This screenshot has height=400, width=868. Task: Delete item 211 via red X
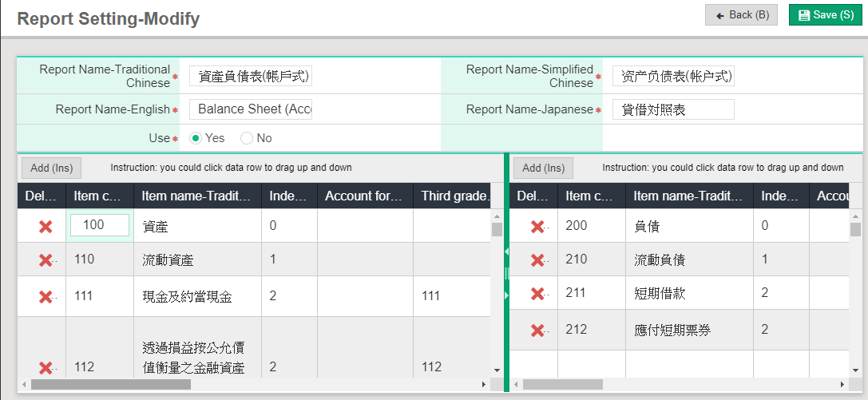[537, 294]
